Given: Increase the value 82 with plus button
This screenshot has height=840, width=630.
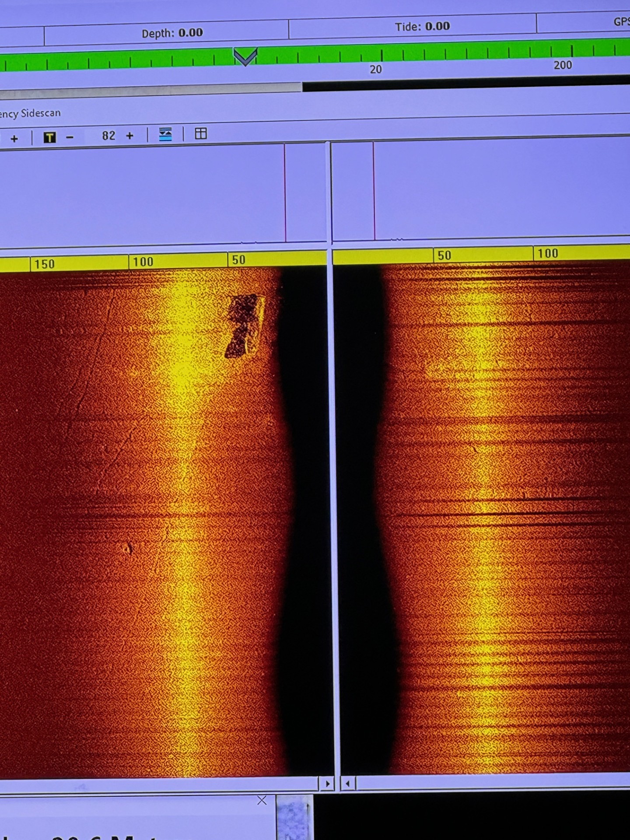Looking at the screenshot, I should [x=129, y=136].
